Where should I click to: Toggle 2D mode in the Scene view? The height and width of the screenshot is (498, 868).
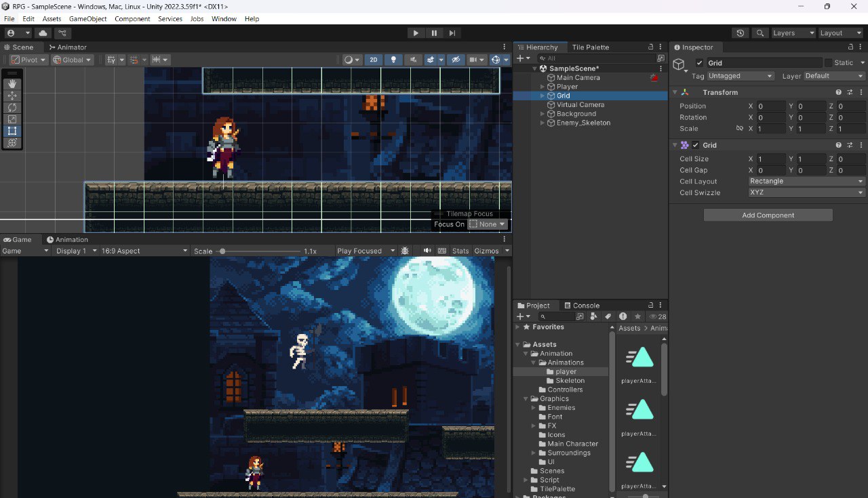[373, 60]
